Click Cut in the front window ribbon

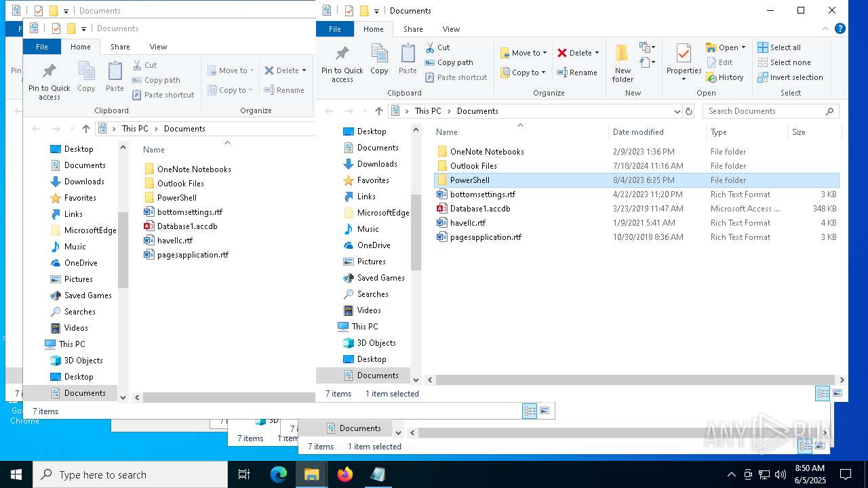coord(437,47)
